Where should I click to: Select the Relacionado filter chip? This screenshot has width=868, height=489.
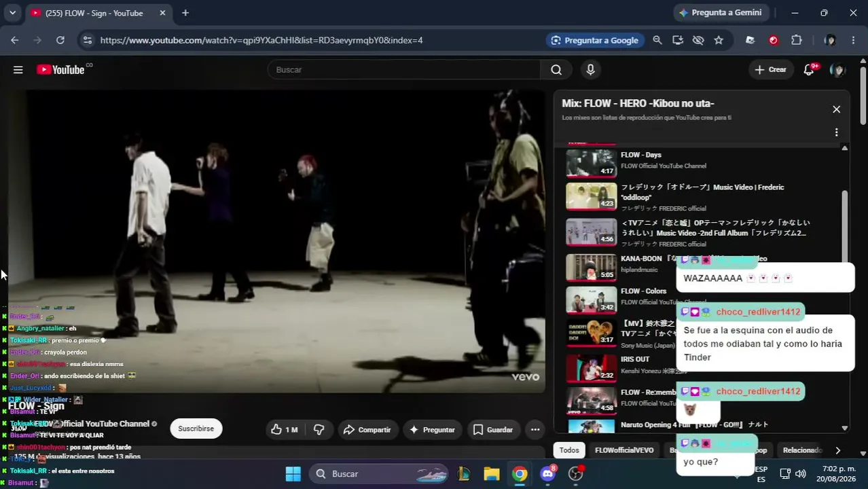[x=802, y=450]
